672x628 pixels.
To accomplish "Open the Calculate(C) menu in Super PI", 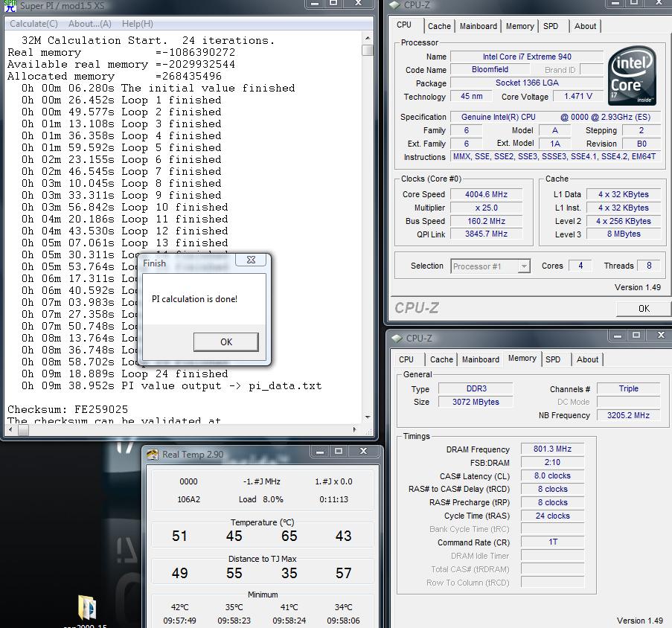I will 33,24.
